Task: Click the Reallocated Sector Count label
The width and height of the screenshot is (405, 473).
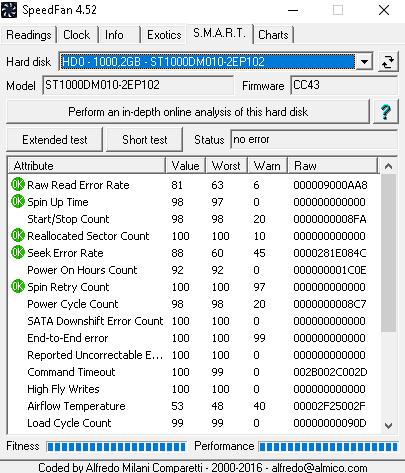Action: point(88,236)
